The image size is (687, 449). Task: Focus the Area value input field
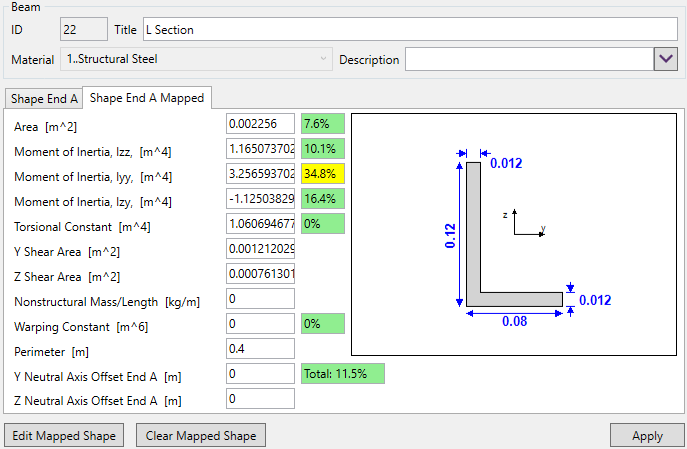(x=260, y=124)
